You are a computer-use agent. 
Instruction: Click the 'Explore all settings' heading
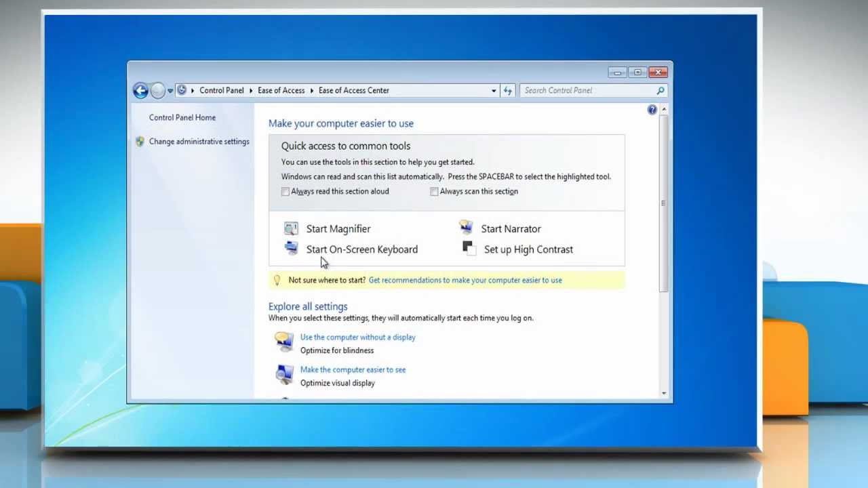tap(308, 306)
